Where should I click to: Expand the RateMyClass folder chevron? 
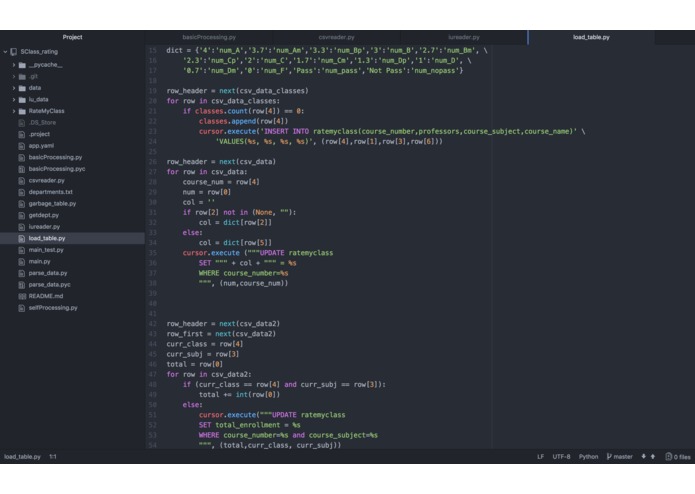point(14,111)
